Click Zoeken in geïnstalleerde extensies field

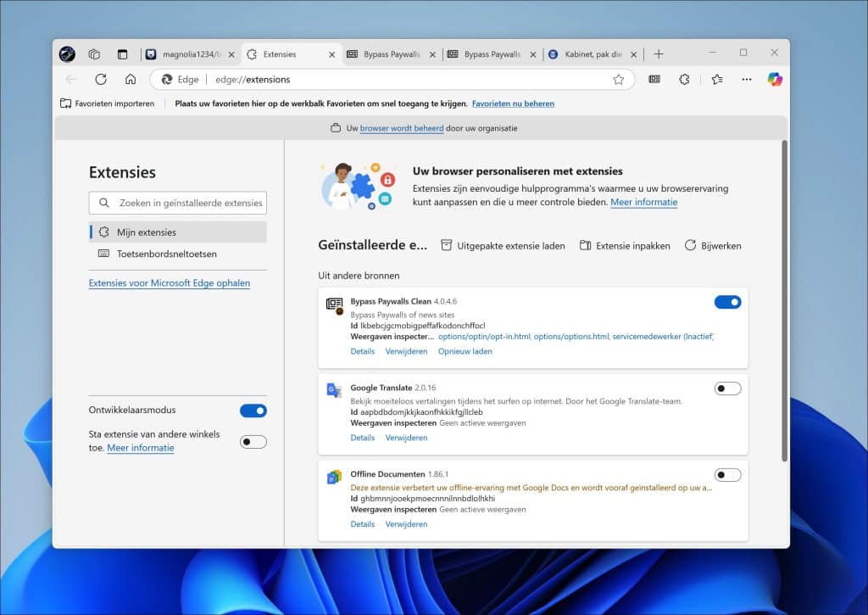click(178, 203)
